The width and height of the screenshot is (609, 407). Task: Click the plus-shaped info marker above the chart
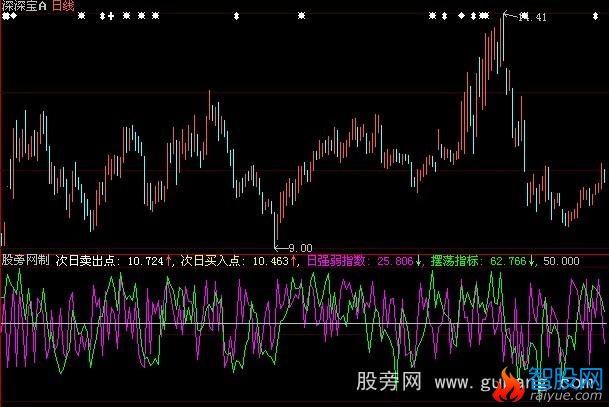tap(111, 16)
